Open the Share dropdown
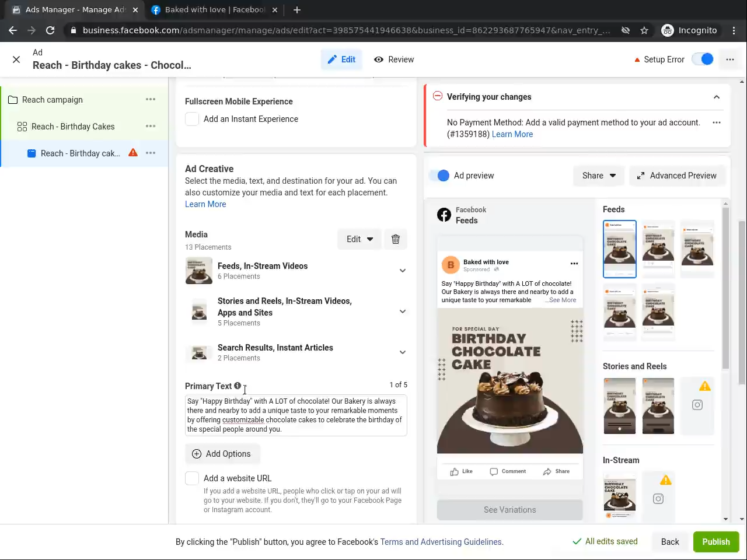 tap(599, 176)
